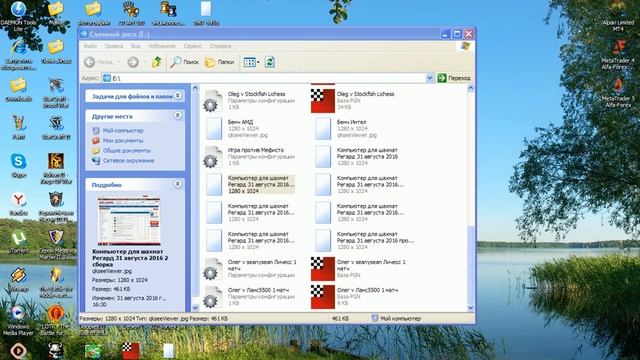Click the Переход (Go) button
Viewport: 640px width, 360px height.
click(x=454, y=78)
